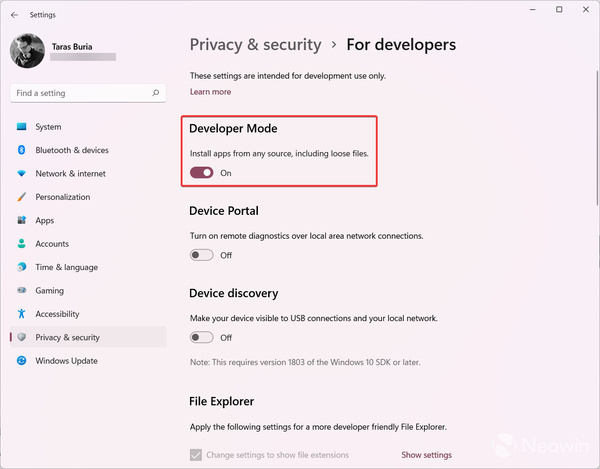Turn on the Device discovery toggle
Image resolution: width=600 pixels, height=469 pixels.
tap(202, 338)
